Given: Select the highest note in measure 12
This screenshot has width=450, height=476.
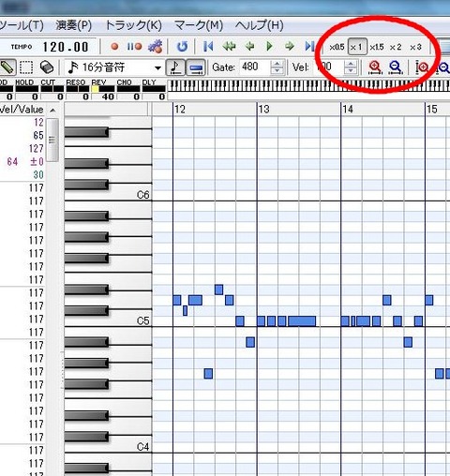Looking at the screenshot, I should [x=218, y=290].
